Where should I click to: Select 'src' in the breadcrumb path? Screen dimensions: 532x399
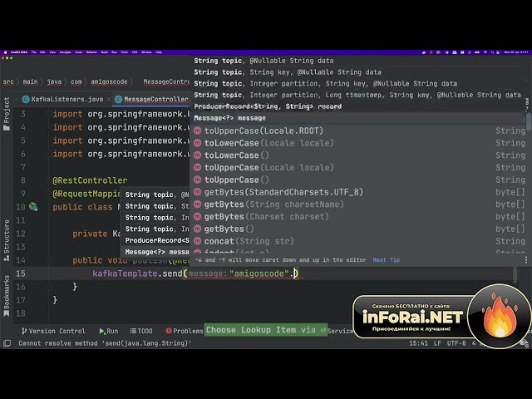8,81
